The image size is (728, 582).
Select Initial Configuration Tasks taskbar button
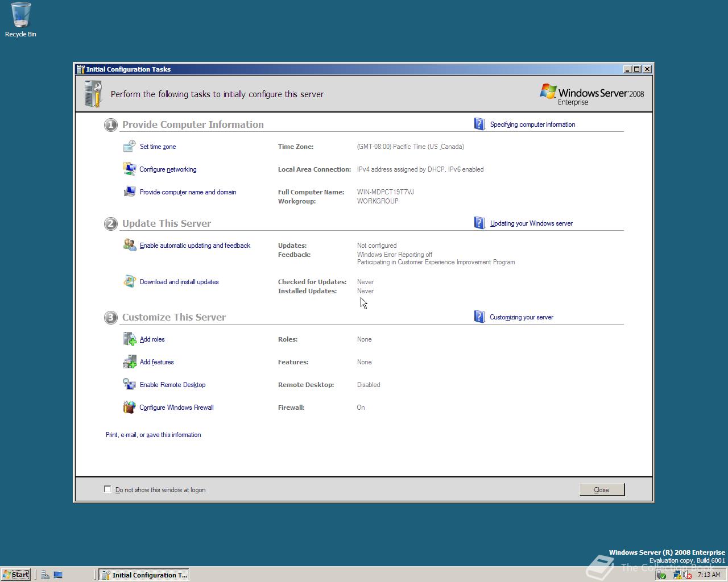pos(144,575)
